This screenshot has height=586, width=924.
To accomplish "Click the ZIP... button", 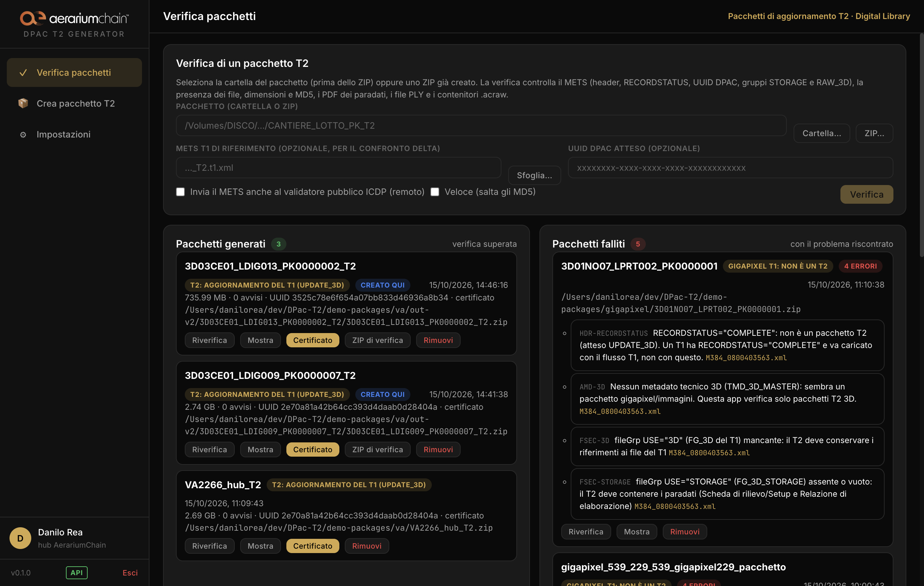I will 874,133.
